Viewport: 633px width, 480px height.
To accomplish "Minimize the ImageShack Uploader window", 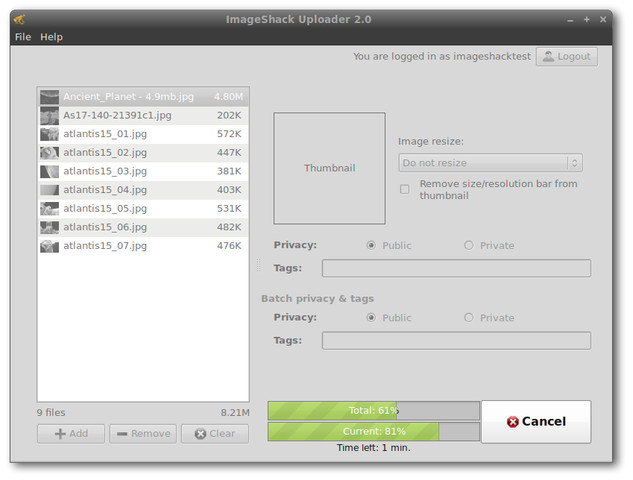I will [570, 20].
